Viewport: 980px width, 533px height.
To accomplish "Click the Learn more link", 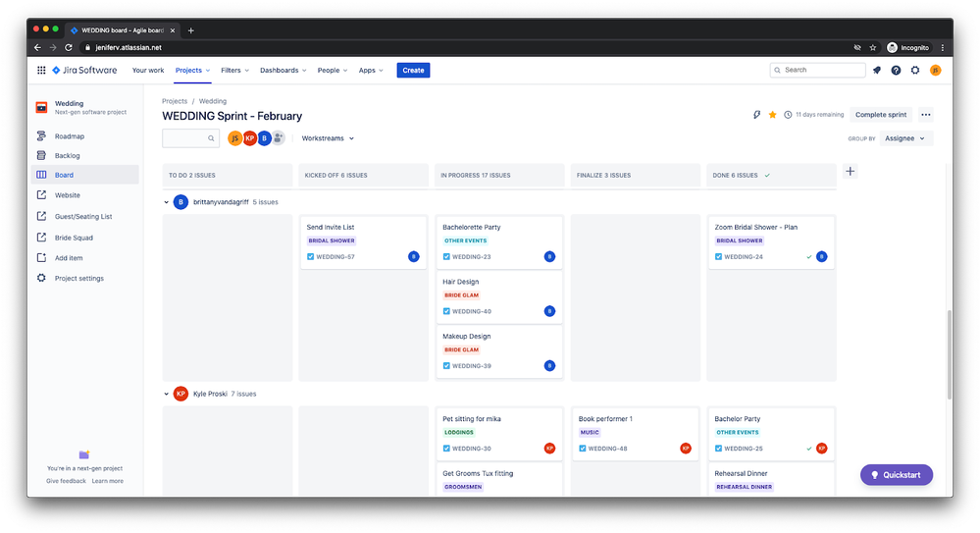I will click(108, 481).
